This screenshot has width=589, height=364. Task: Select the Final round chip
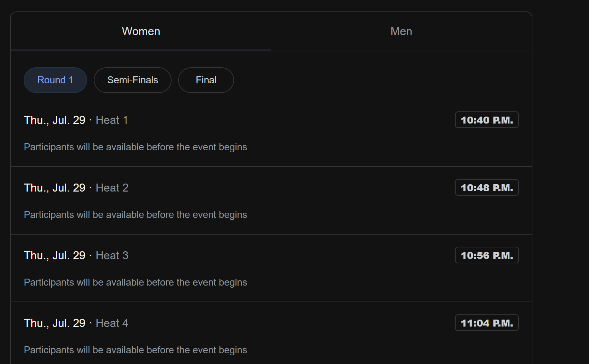[x=206, y=80]
